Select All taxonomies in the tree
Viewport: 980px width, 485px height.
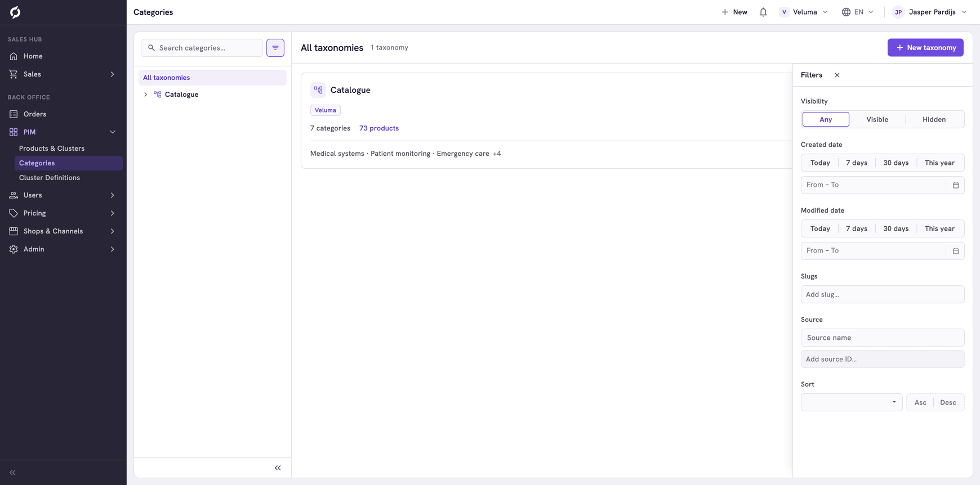[212, 78]
